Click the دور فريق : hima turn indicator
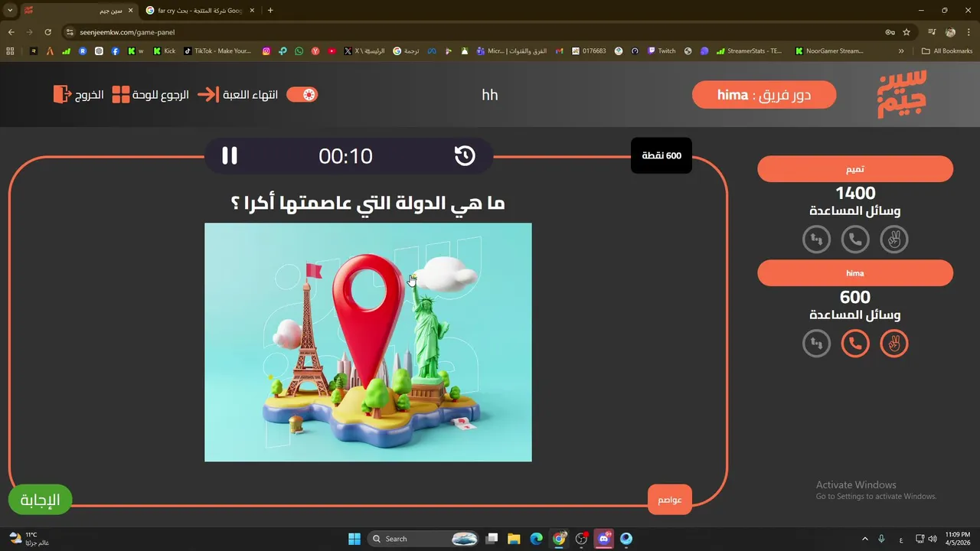980x551 pixels. (x=764, y=95)
